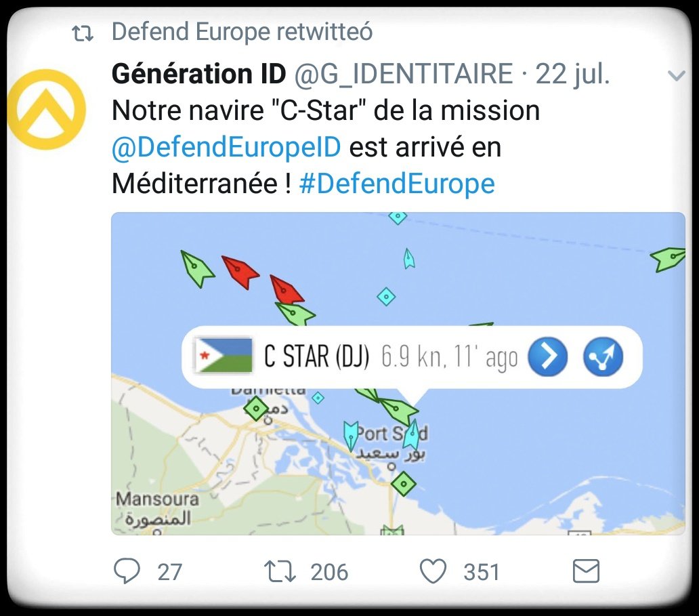Viewport: 699px width, 616px height.
Task: Open the @G_IDENTITAIRE handle
Action: [402, 74]
